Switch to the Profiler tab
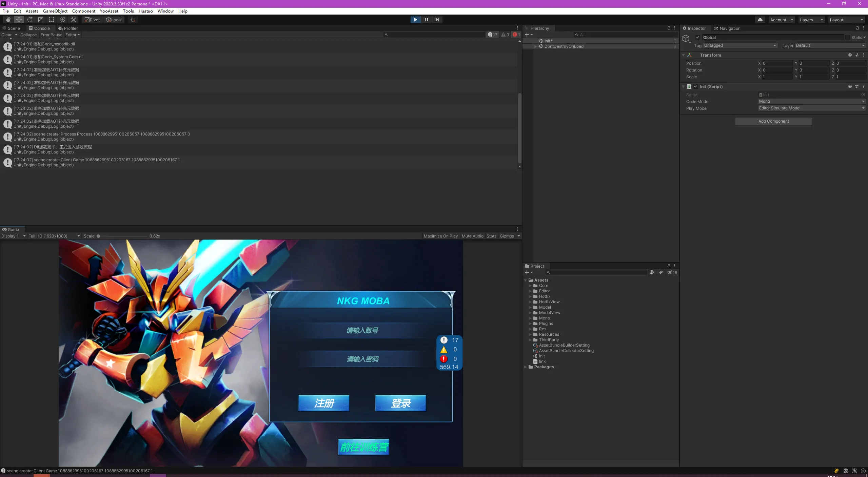 point(68,28)
